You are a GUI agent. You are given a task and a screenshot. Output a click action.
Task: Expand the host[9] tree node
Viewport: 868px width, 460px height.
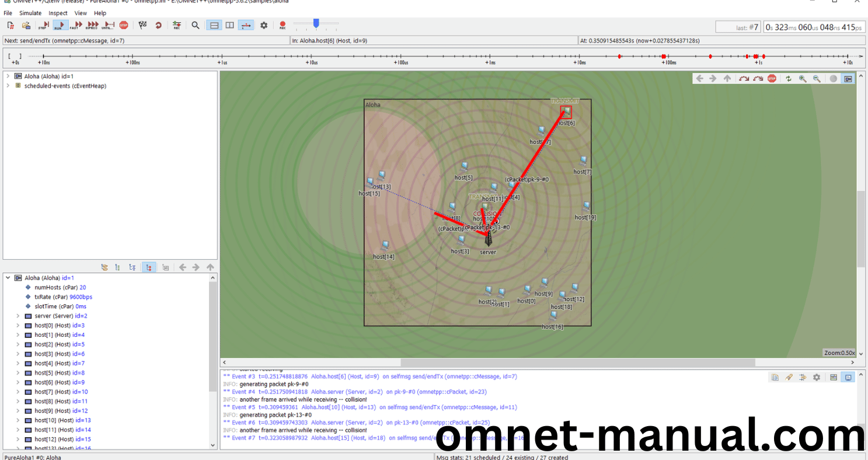tap(18, 411)
